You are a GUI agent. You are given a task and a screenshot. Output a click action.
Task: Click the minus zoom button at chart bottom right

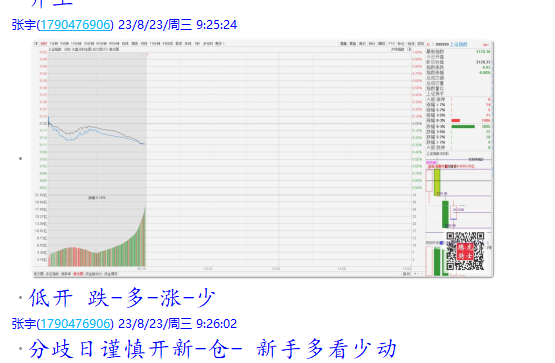pyautogui.click(x=422, y=274)
